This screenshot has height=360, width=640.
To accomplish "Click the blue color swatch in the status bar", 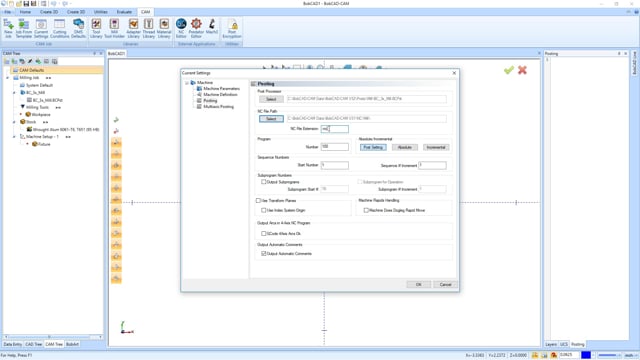I will [586, 356].
